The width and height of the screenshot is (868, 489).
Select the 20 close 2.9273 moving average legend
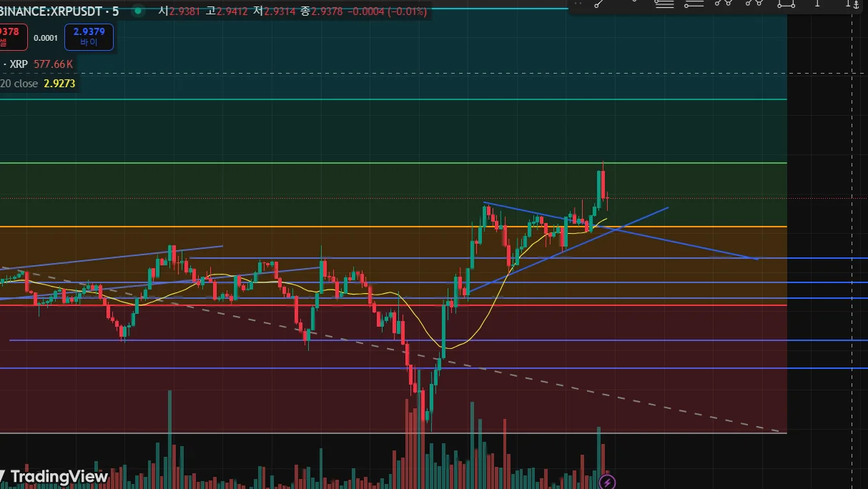(37, 84)
